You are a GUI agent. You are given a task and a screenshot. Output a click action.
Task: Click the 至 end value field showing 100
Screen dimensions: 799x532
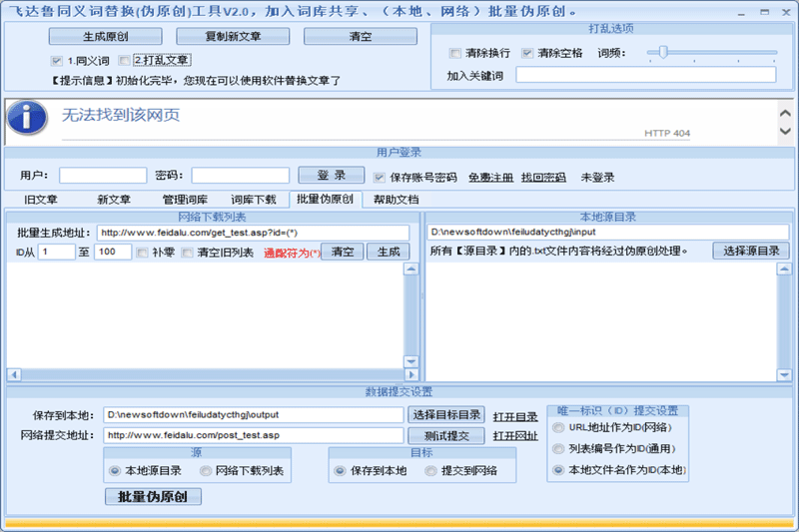click(x=113, y=252)
